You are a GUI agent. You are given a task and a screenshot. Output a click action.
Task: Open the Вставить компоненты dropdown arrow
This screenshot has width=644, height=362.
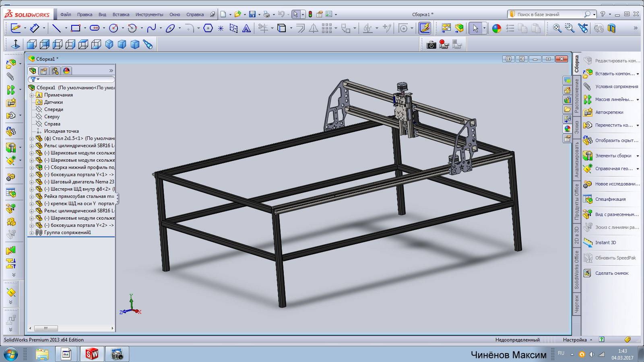(638, 74)
